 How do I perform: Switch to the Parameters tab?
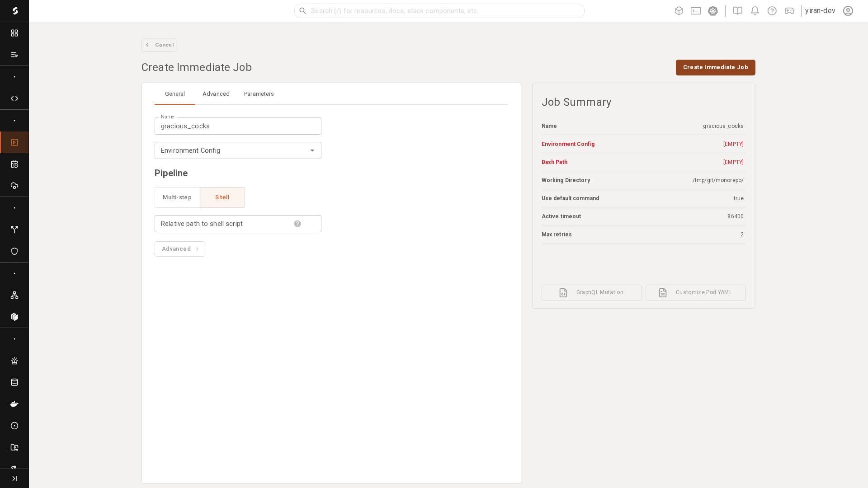(x=259, y=94)
